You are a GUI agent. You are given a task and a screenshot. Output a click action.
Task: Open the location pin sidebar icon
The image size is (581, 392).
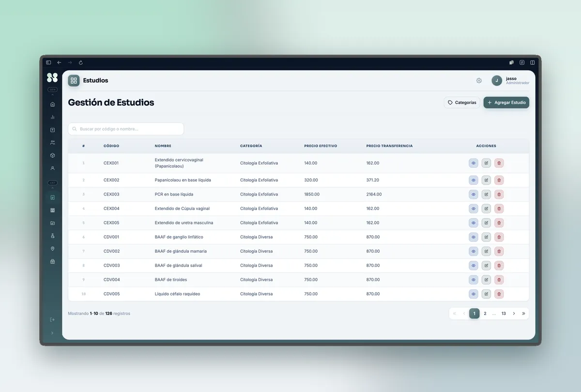click(52, 249)
